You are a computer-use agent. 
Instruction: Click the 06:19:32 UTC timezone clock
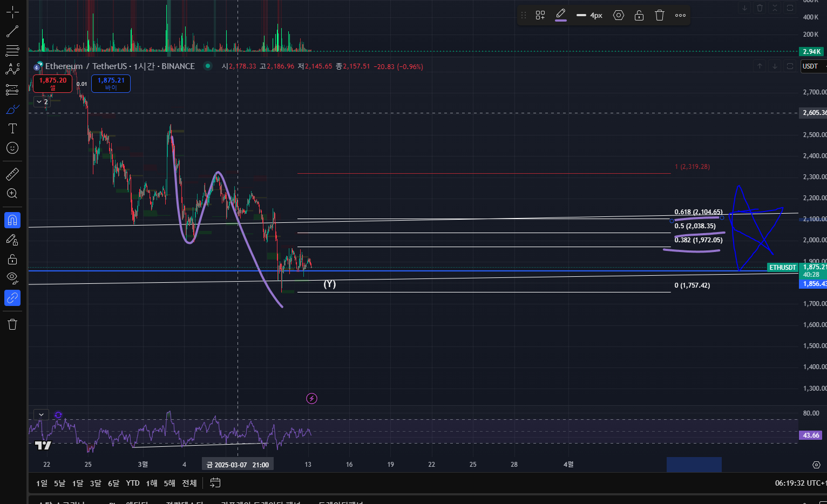[x=800, y=483]
